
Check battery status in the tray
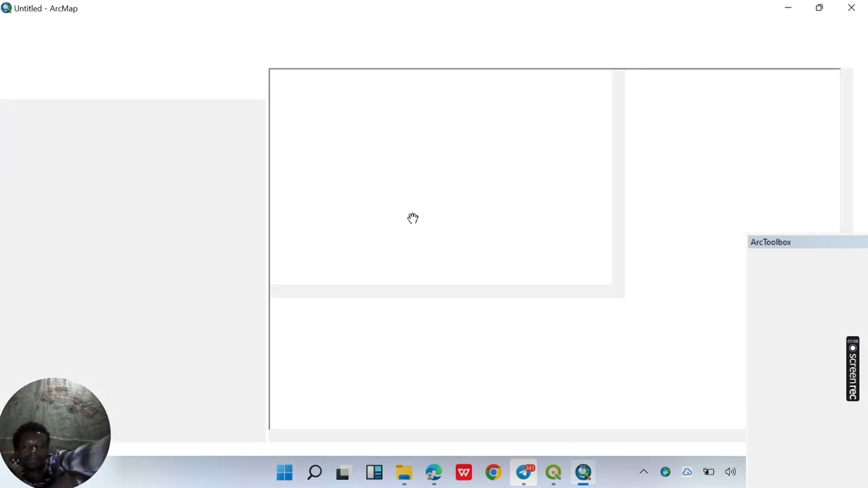709,472
